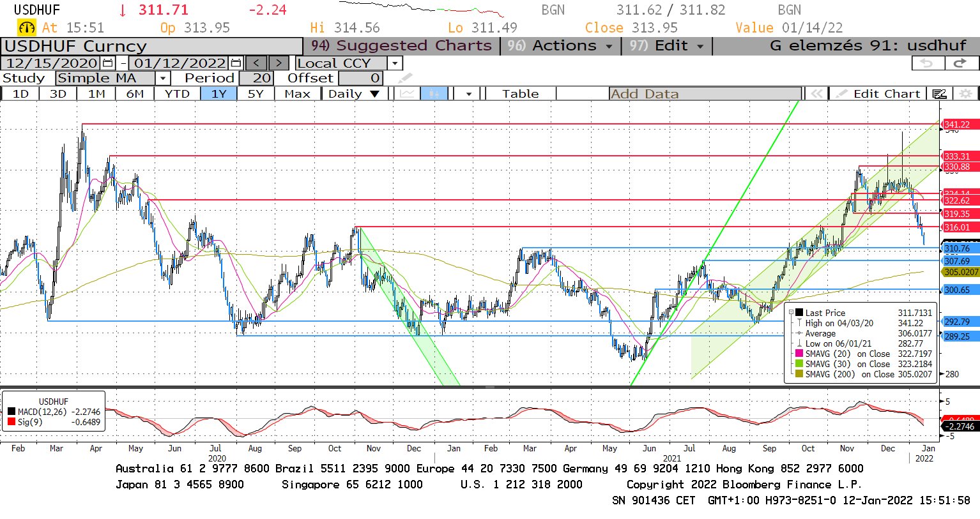This screenshot has width=980, height=519.
Task: Open Suggested Charts
Action: click(401, 46)
